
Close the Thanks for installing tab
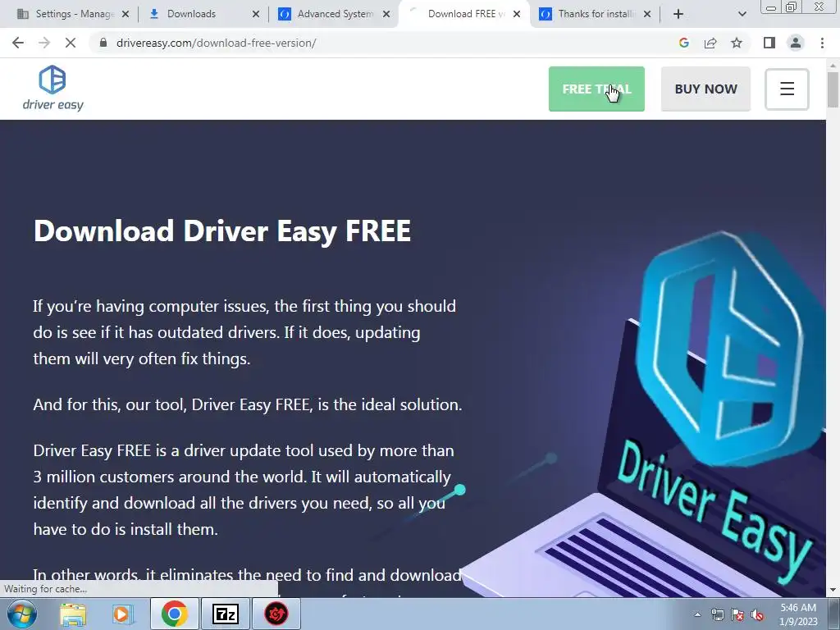(647, 15)
